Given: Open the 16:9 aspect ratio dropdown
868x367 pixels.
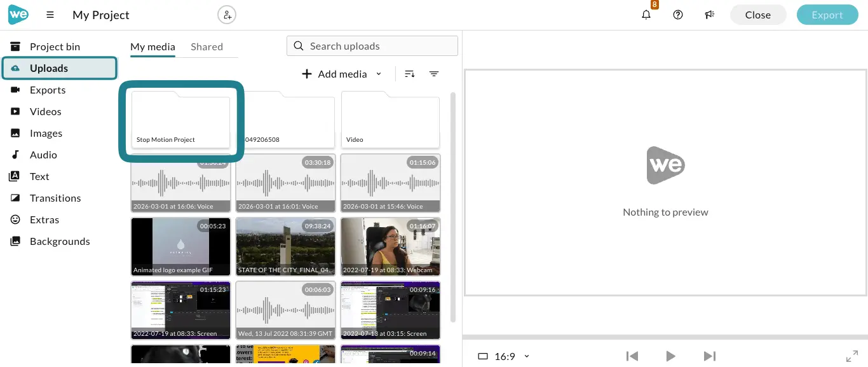Looking at the screenshot, I should [x=504, y=356].
